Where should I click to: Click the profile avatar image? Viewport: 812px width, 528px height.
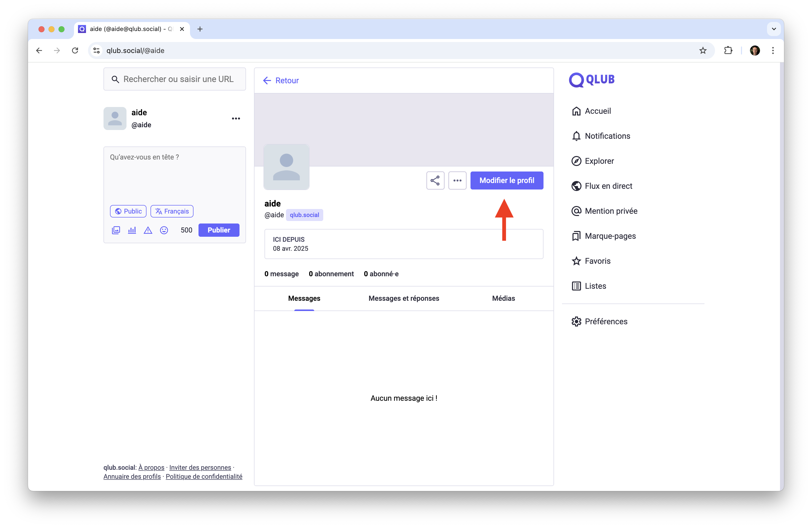click(286, 167)
